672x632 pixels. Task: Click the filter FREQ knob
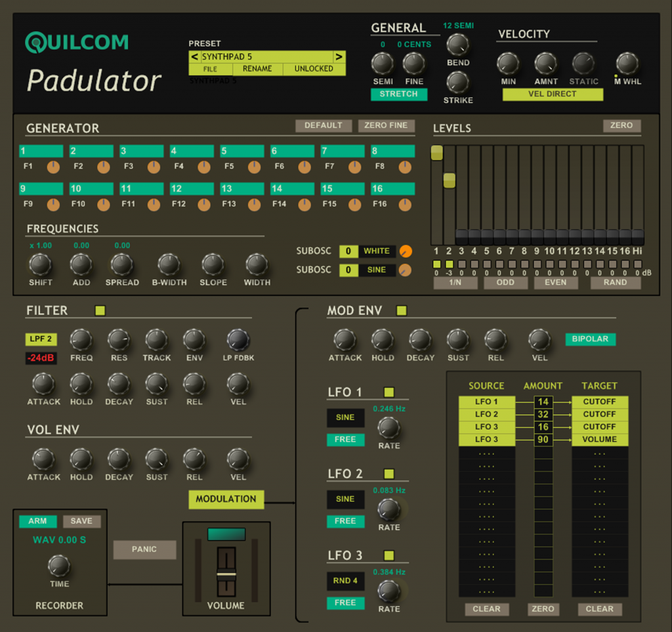pyautogui.click(x=81, y=340)
